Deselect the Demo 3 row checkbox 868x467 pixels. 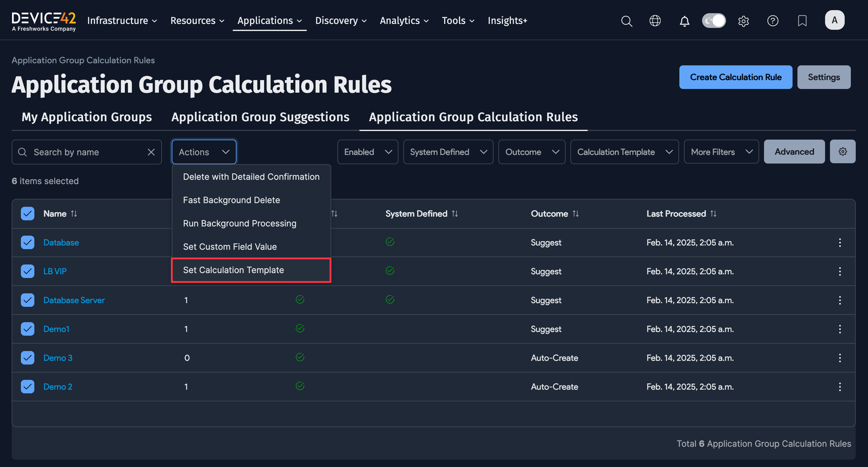(27, 358)
